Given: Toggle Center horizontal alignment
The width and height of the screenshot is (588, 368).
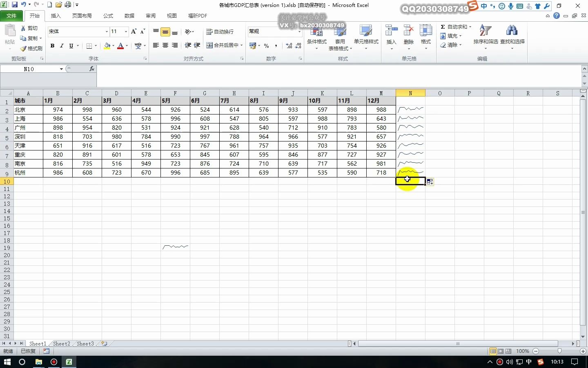Looking at the screenshot, I should click(165, 45).
